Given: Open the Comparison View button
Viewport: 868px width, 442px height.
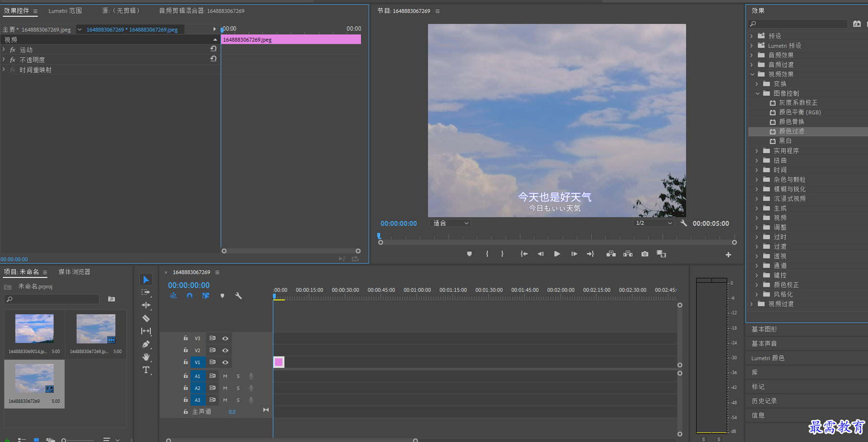Looking at the screenshot, I should [x=661, y=254].
